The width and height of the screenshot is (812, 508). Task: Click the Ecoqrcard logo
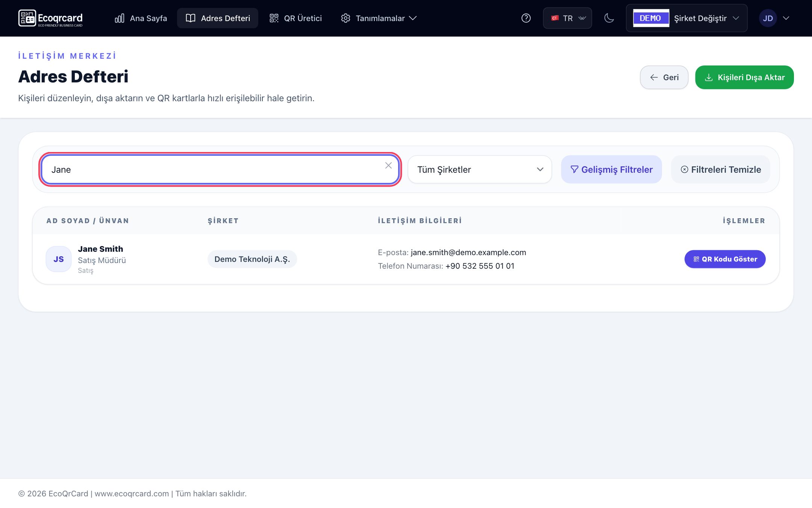point(50,18)
